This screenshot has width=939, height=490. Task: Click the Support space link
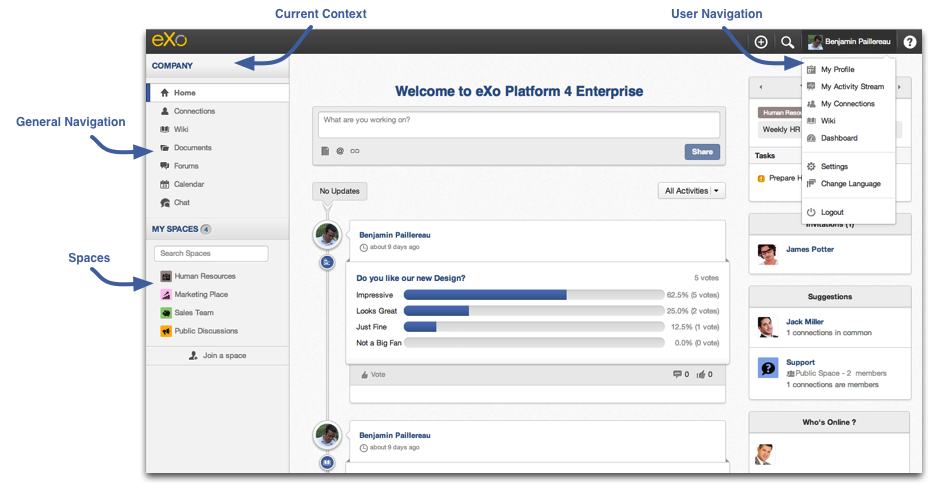800,362
